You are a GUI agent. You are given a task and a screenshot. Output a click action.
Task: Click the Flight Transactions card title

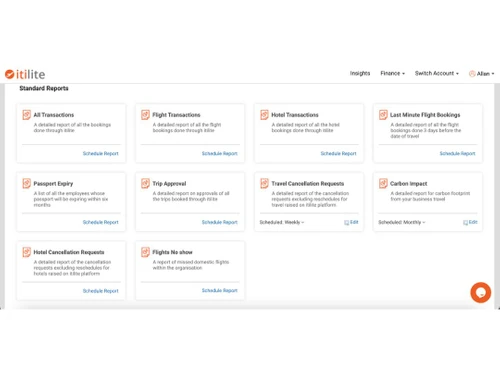pos(176,115)
